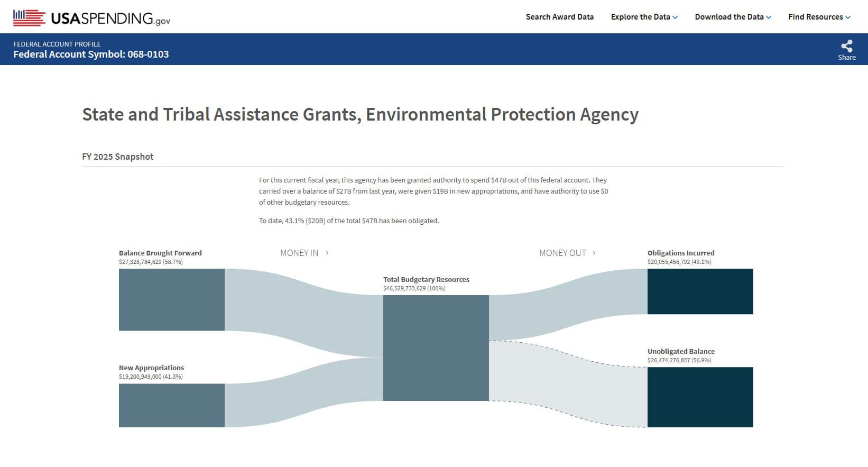Screen dimensions: 868x467
Task: Click the Balance Brought Forward bar
Action: (172, 299)
